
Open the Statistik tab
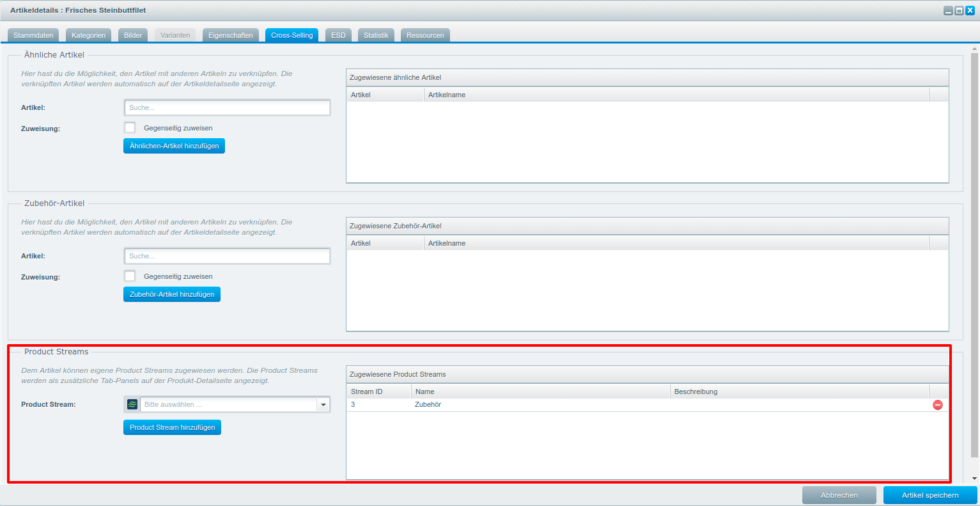coord(376,35)
